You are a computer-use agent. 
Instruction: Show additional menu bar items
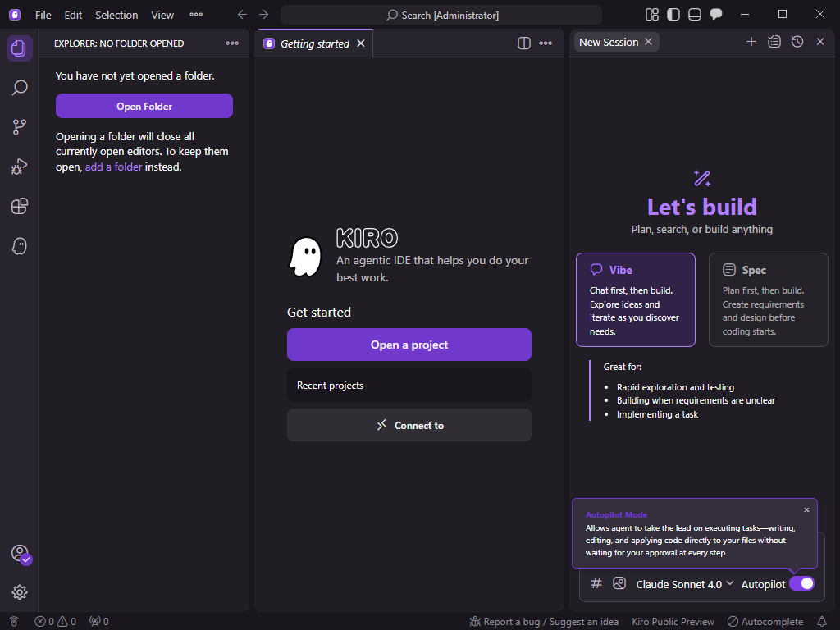pyautogui.click(x=196, y=15)
